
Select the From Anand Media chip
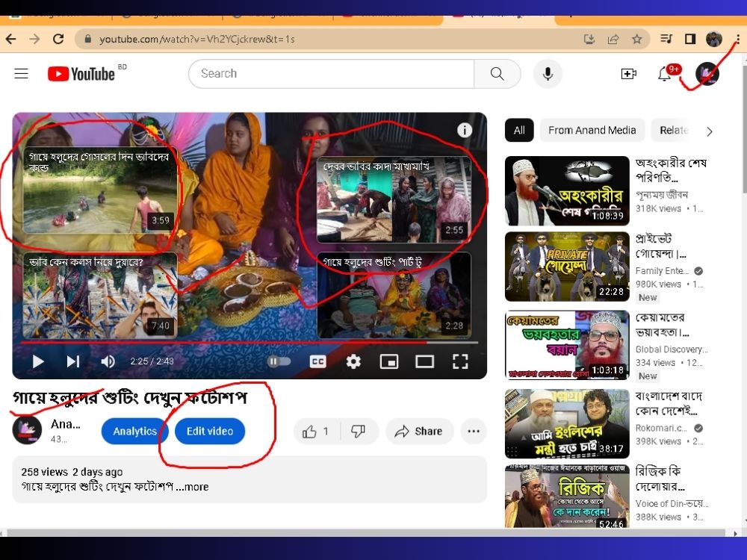tap(592, 131)
